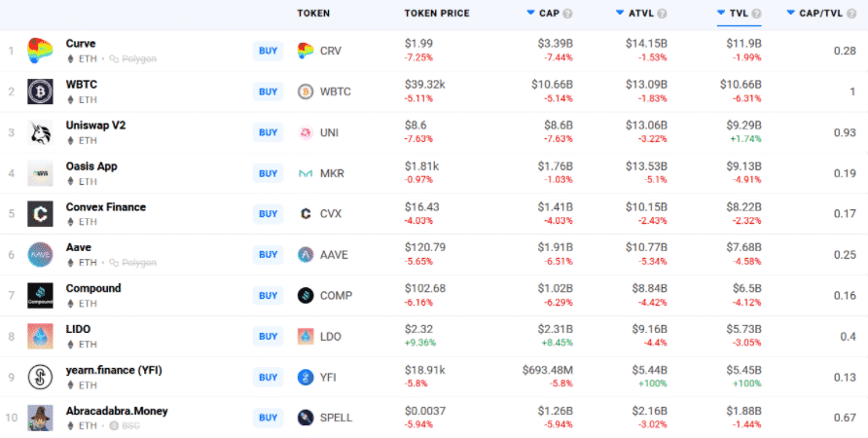
Task: Open the MKR token link
Action: coord(332,173)
